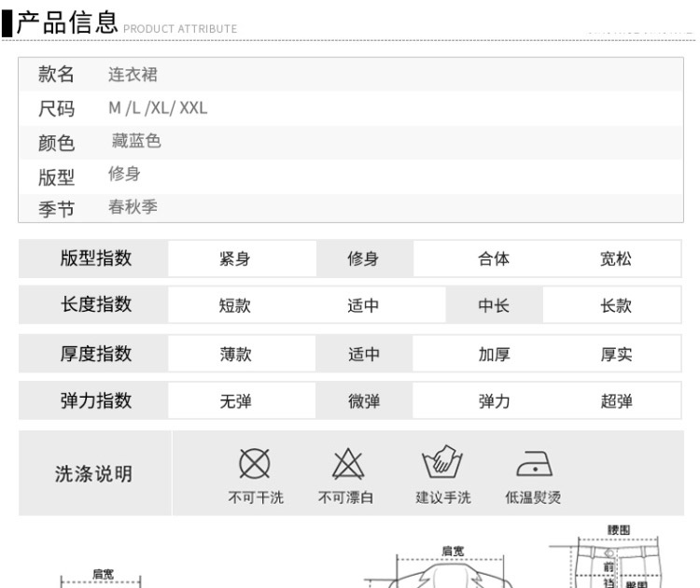Click 宽松 in fit index row
The width and height of the screenshot is (700, 588).
tap(616, 259)
